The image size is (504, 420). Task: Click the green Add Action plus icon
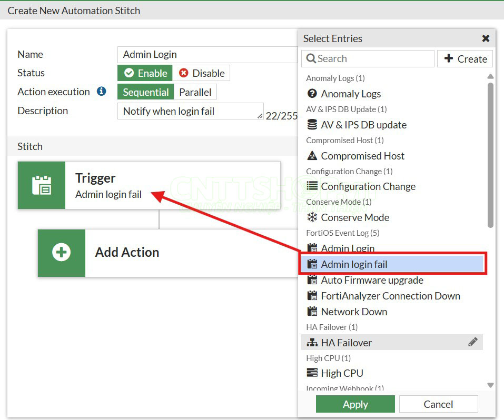pyautogui.click(x=61, y=253)
